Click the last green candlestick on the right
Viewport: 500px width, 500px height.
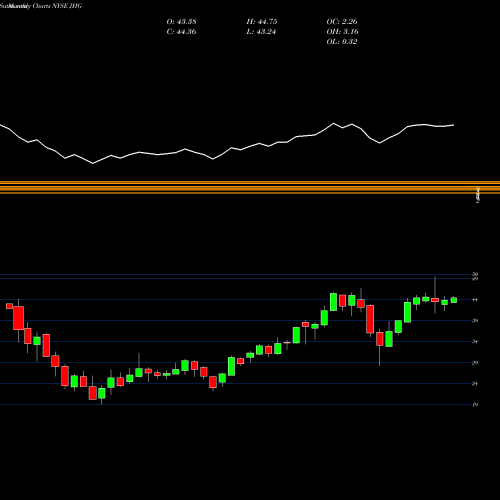454,300
